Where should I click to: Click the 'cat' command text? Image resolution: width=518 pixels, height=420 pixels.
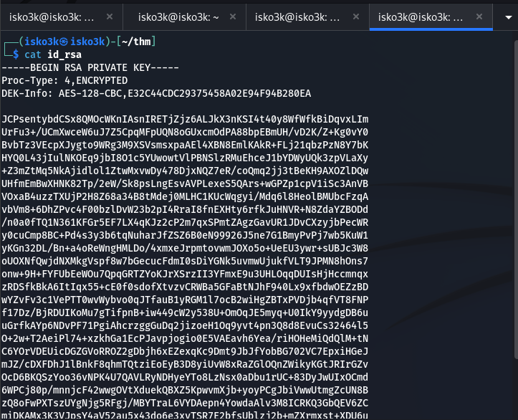coord(34,54)
